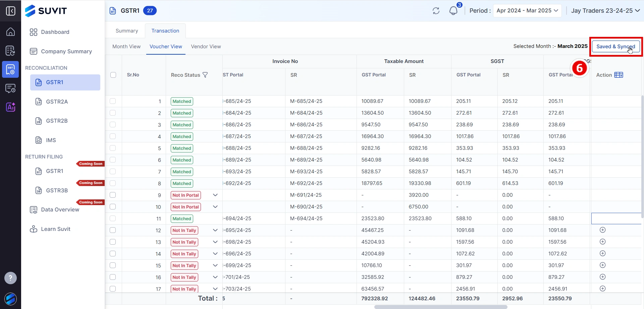Click the plus action icon for row 17
The width and height of the screenshot is (644, 309).
coord(603,289)
